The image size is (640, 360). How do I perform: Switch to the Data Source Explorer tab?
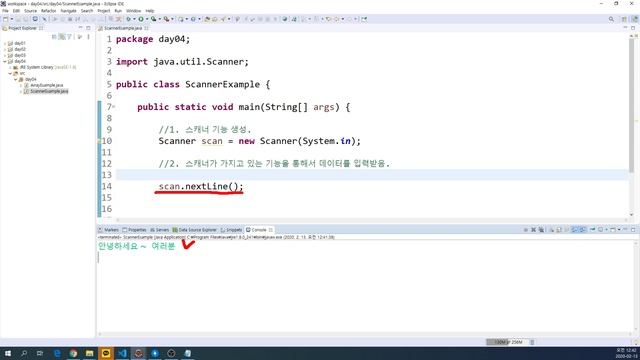click(194, 230)
